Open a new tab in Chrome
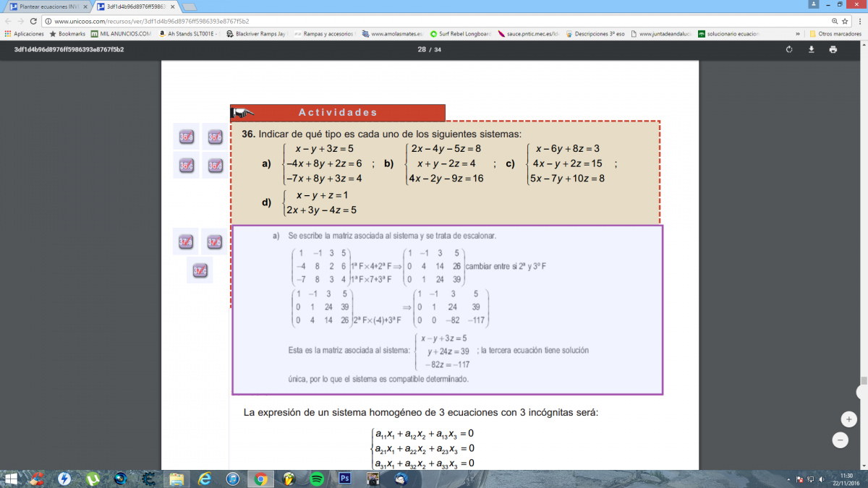 [190, 7]
